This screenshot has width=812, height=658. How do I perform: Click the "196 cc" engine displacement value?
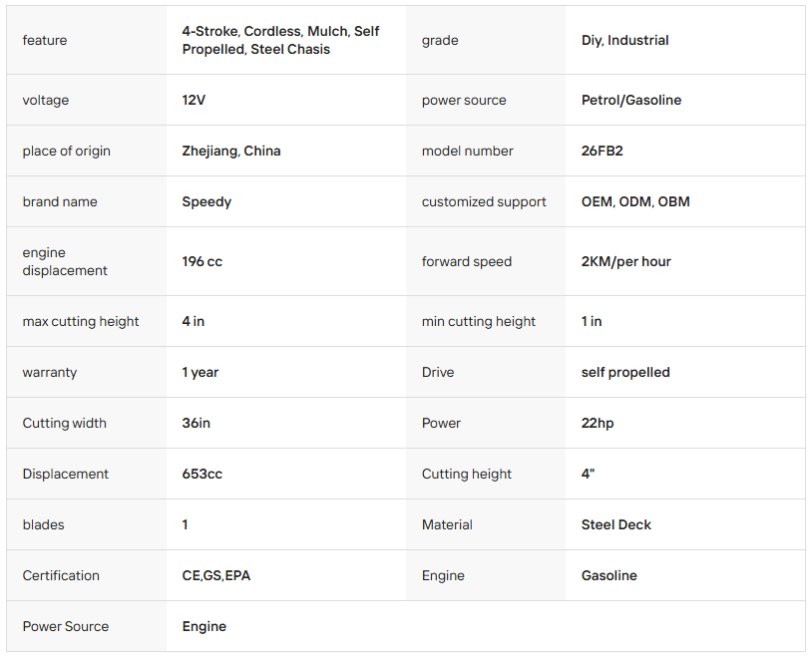(202, 262)
